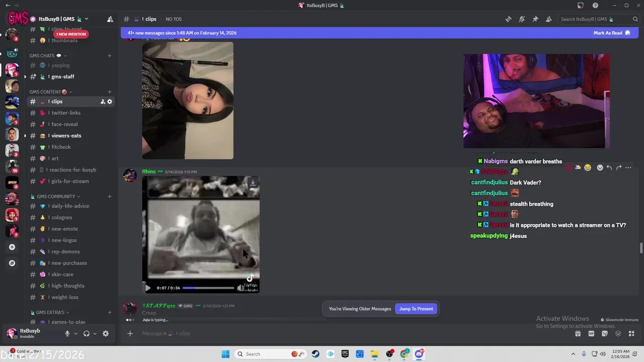Open the twitter-links channel
The height and width of the screenshot is (362, 644).
click(70, 113)
